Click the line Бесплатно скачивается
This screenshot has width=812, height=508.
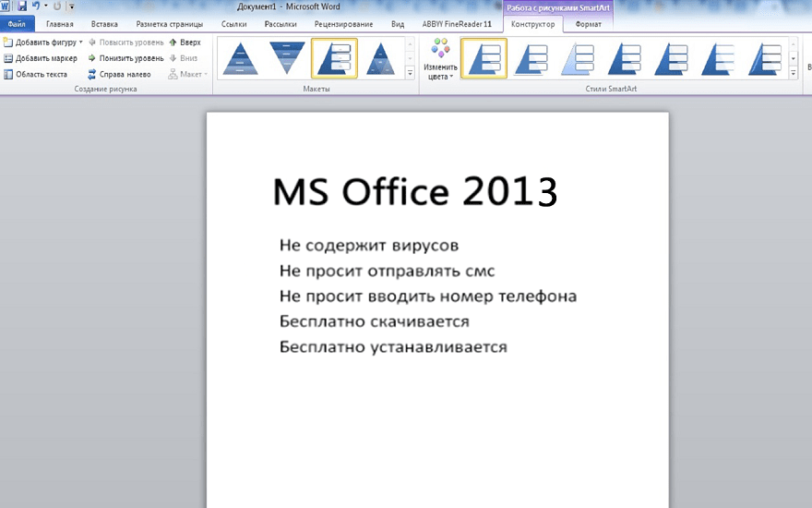(374, 321)
